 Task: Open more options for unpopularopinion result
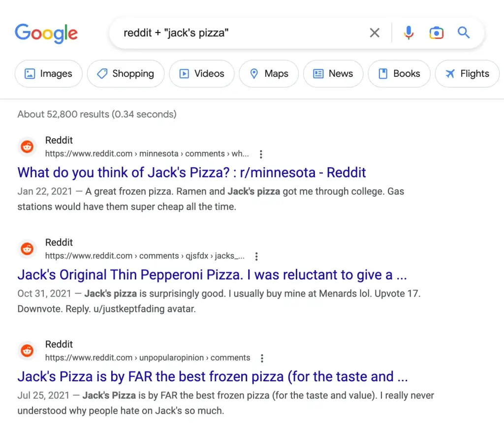coord(262,358)
